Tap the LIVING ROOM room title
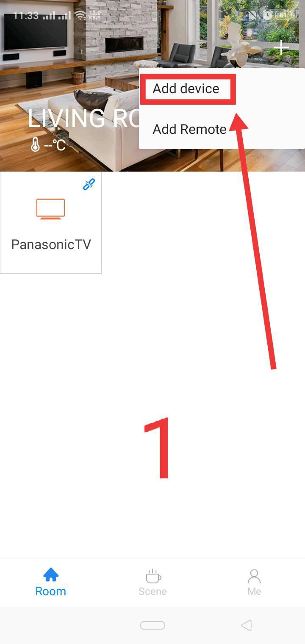This screenshot has width=305, height=644. (84, 118)
